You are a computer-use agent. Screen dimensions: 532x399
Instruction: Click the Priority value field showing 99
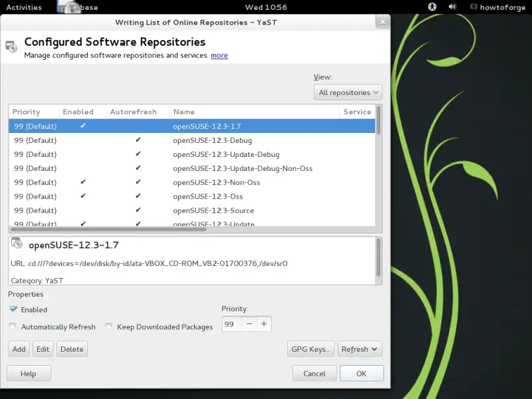click(232, 324)
